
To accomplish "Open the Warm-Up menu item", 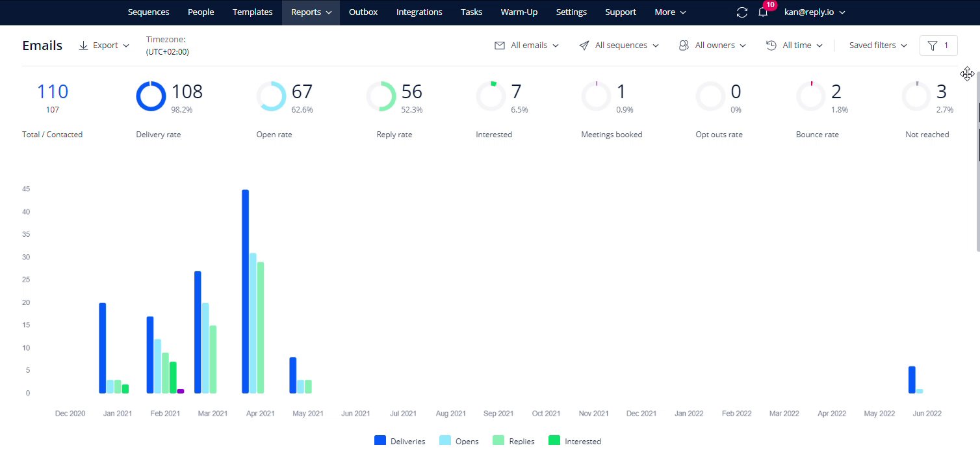I will [x=519, y=12].
